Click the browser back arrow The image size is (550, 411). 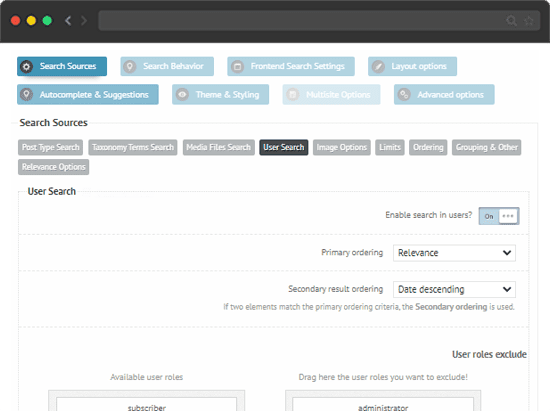(x=68, y=21)
